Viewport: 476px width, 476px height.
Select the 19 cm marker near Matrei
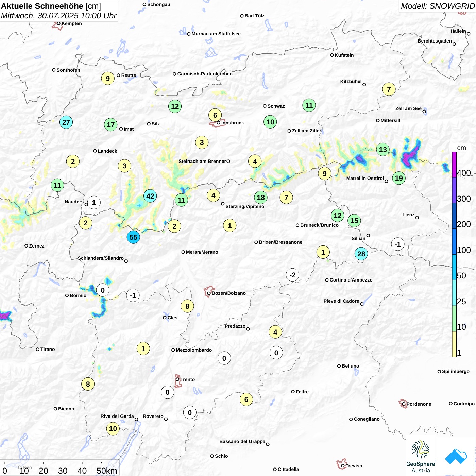coord(399,178)
